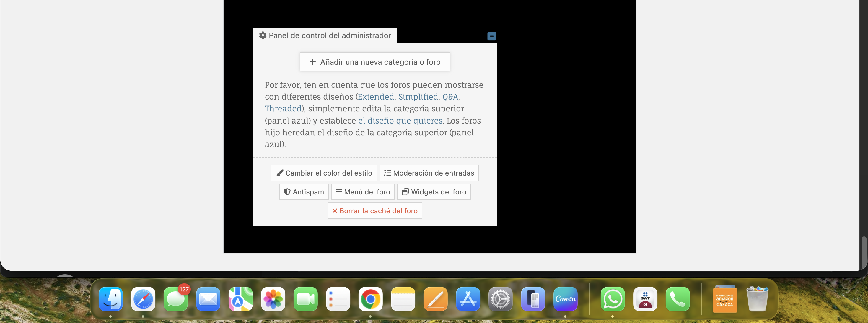Launch WhatsApp from the dock
Viewport: 868px width, 323px height.
click(612, 299)
